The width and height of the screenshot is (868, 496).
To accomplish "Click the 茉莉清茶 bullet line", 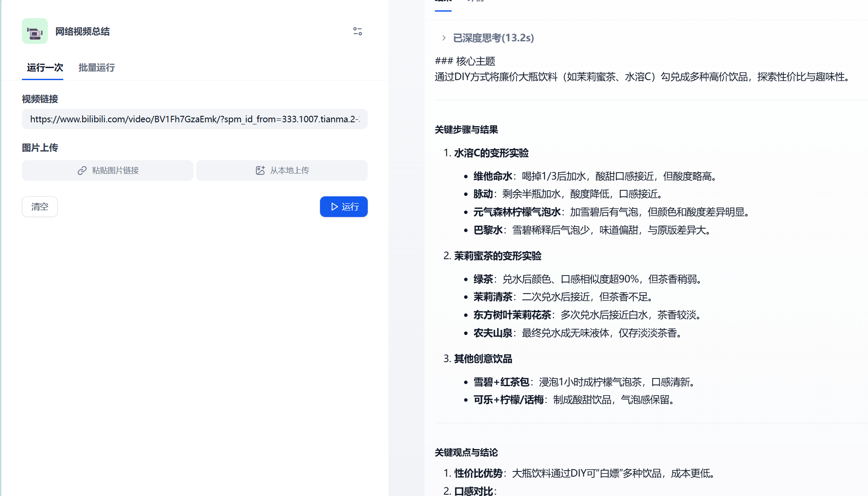I will (x=565, y=297).
